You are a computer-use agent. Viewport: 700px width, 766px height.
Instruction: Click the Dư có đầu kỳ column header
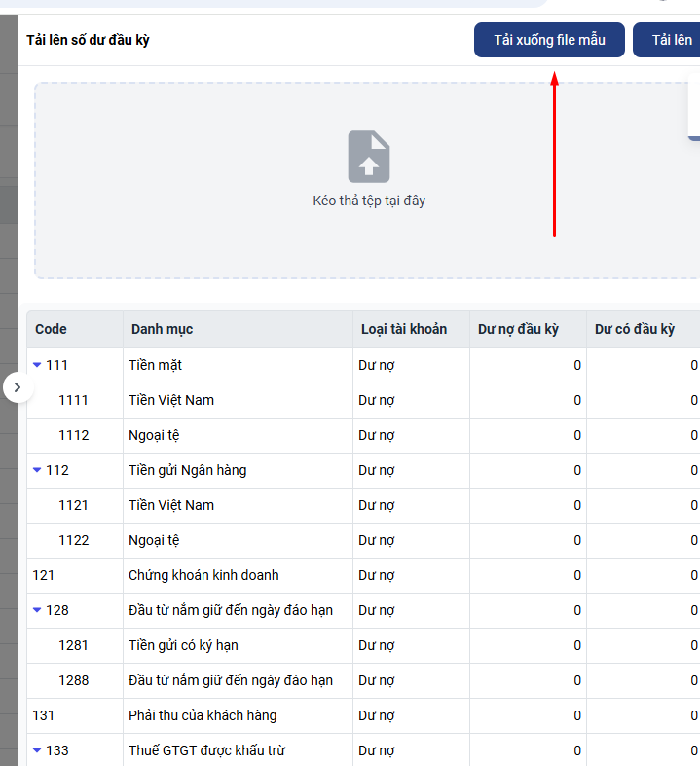click(635, 329)
